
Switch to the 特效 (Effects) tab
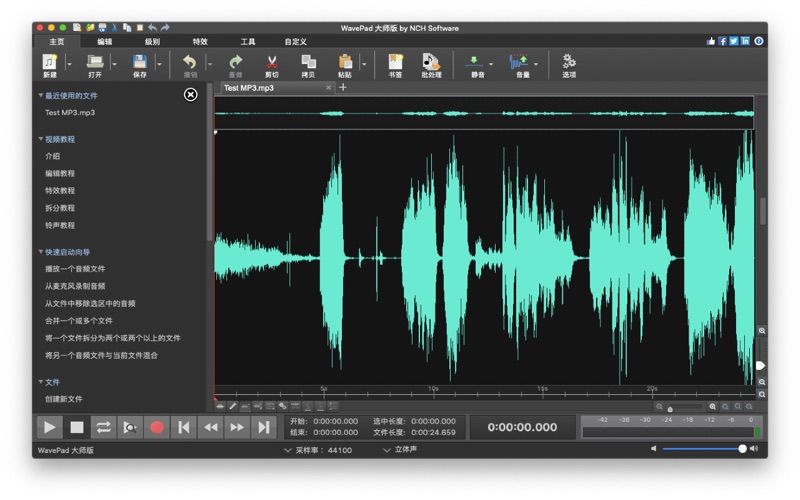coord(200,41)
